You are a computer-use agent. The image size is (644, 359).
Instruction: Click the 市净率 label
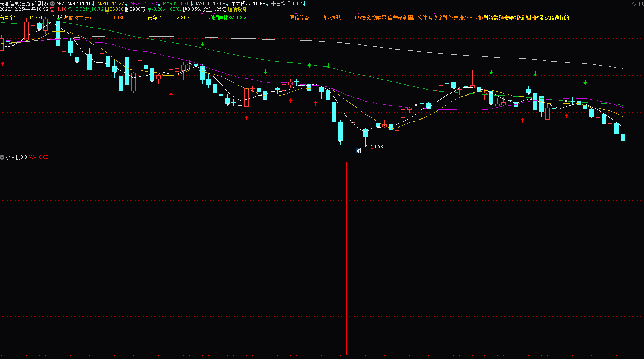pos(156,18)
